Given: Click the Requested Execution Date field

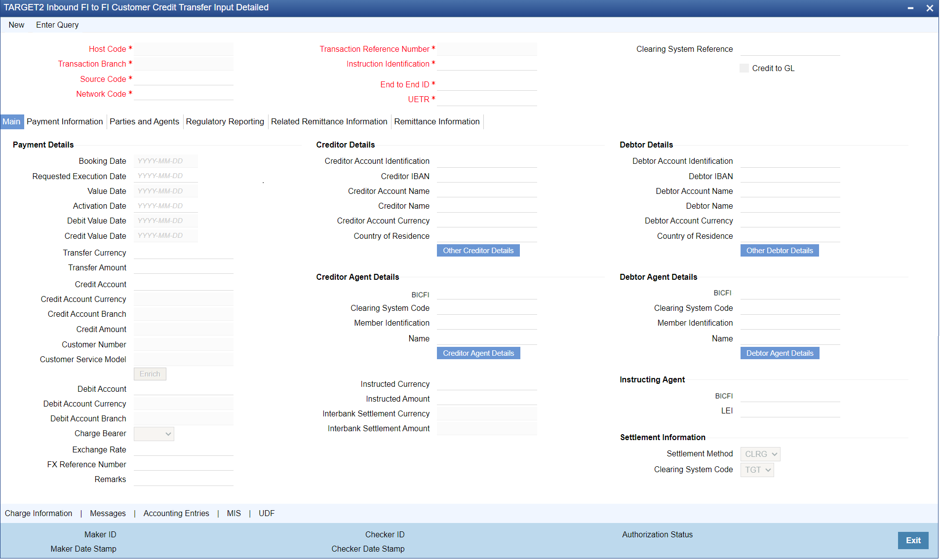Looking at the screenshot, I should (166, 176).
